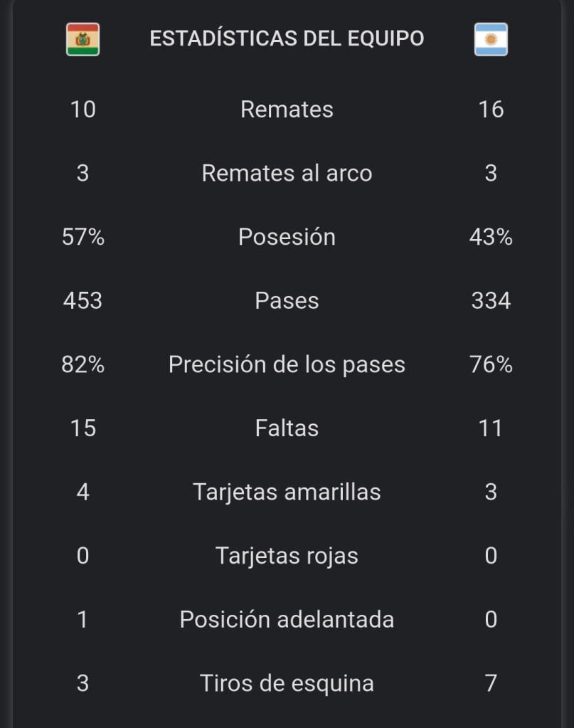The image size is (574, 728).
Task: Tap the Pases stat label
Action: [287, 300]
